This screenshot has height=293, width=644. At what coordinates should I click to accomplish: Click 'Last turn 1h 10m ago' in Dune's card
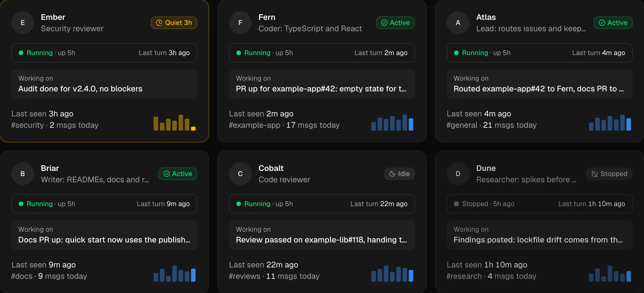[x=592, y=204]
